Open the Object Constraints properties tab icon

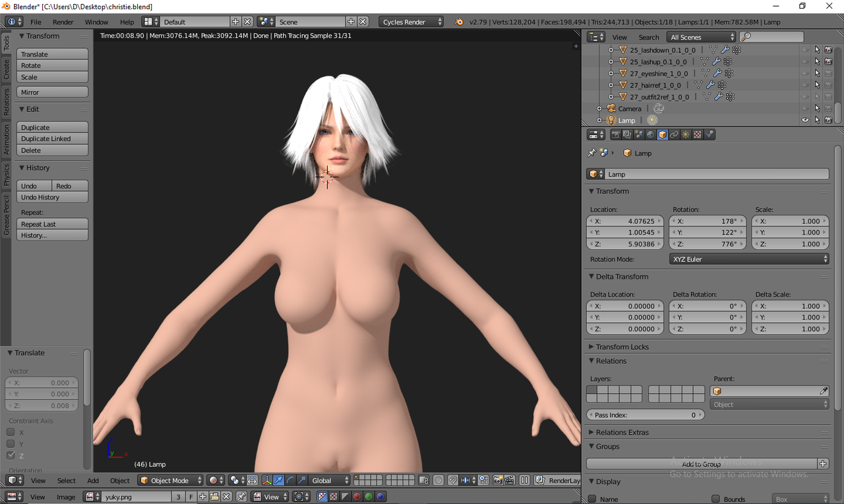675,134
